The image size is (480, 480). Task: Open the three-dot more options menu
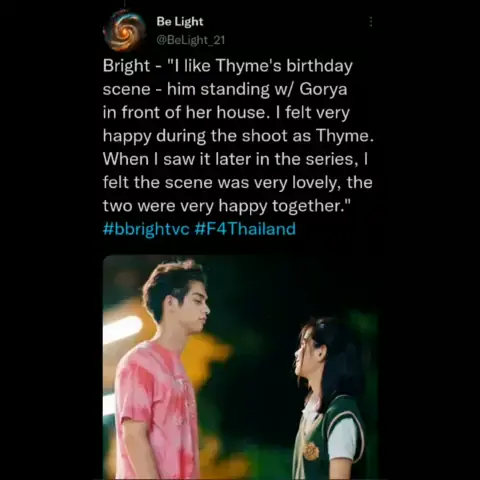[371, 22]
